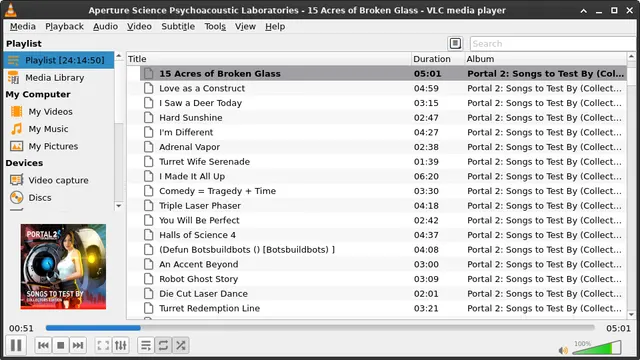Click file icon of Adrenal Vapor row

pyautogui.click(x=149, y=147)
